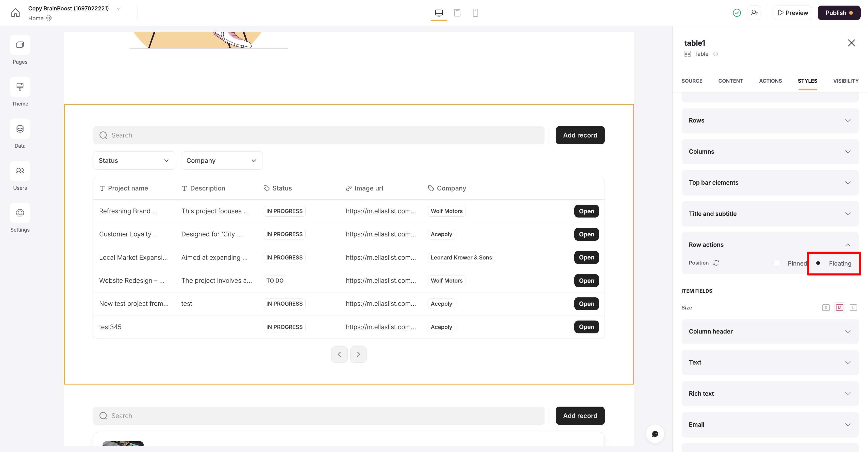Click Add record in the lower section
868x452 pixels.
(x=580, y=416)
